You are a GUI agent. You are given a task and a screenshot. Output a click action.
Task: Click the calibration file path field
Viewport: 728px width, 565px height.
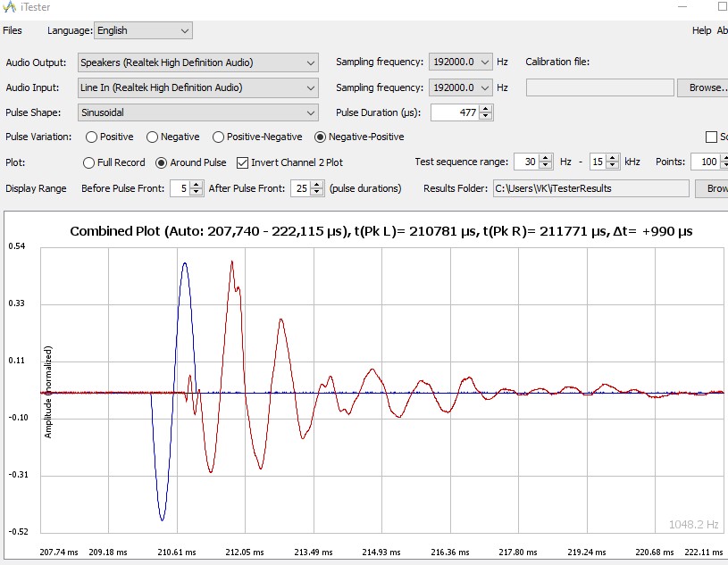pyautogui.click(x=599, y=87)
